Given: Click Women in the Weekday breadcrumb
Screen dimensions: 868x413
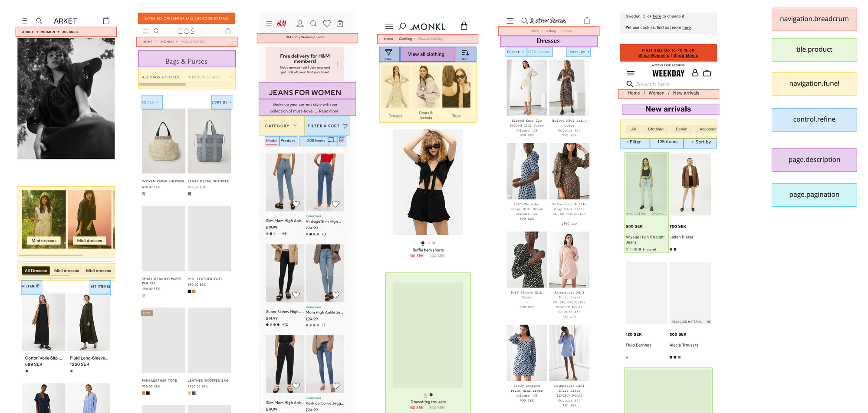Looking at the screenshot, I should (x=656, y=93).
